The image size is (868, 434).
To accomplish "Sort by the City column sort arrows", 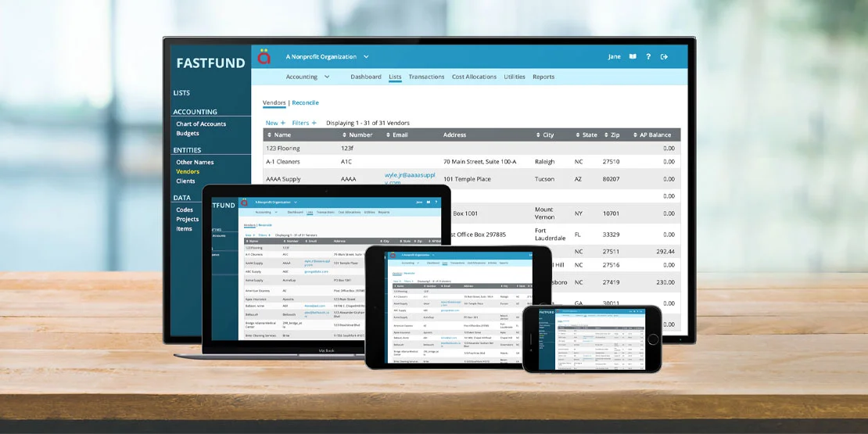I will [538, 135].
